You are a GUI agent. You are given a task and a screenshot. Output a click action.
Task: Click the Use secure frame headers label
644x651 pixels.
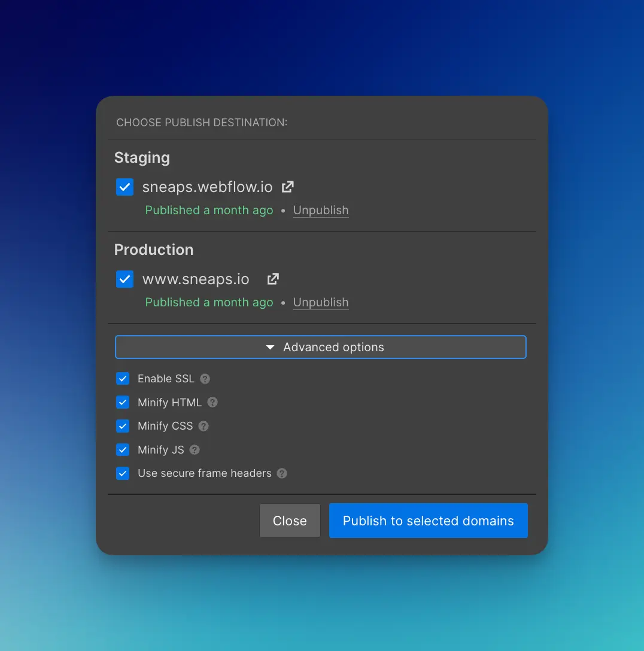pos(204,473)
